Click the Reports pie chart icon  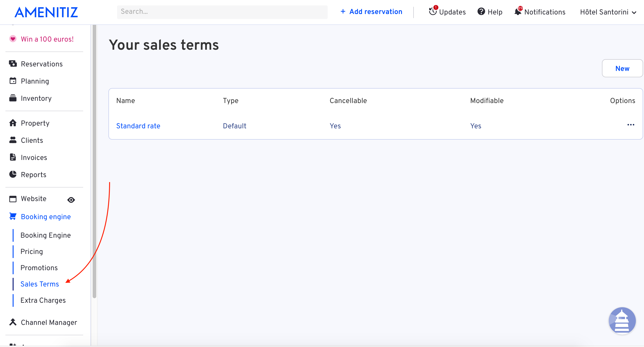[x=13, y=174]
